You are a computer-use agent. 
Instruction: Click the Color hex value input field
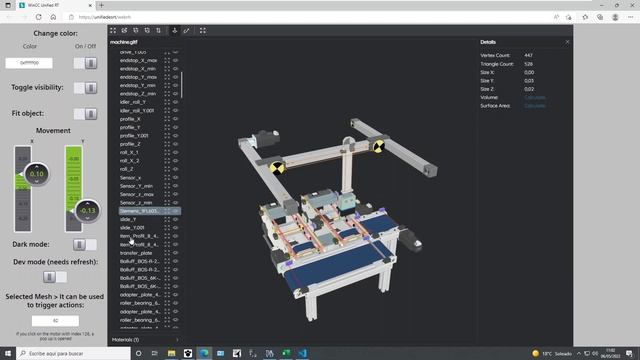click(x=29, y=63)
